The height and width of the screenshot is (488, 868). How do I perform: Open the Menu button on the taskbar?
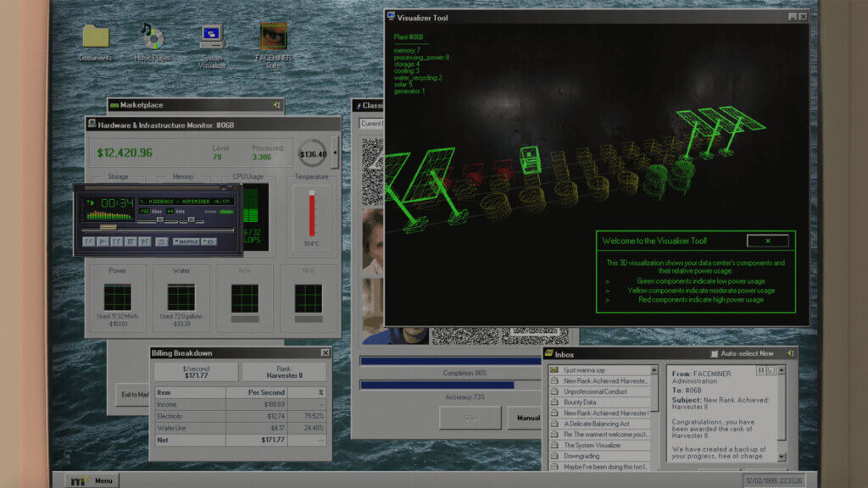pos(92,480)
